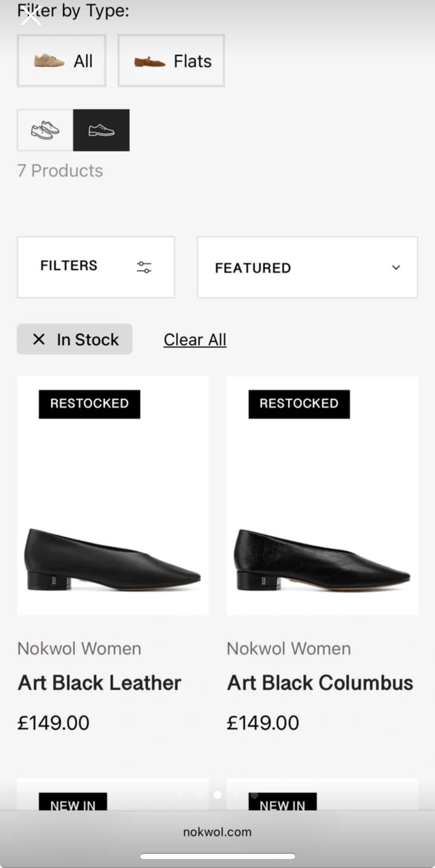
Task: Click the sliders icon in Filters
Action: coord(144,267)
